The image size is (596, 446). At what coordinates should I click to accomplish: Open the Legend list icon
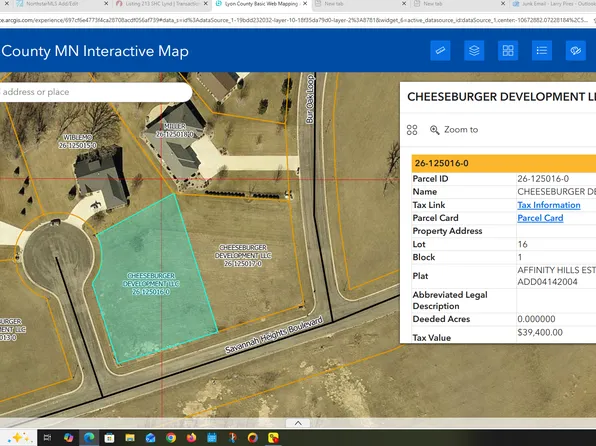pyautogui.click(x=542, y=51)
